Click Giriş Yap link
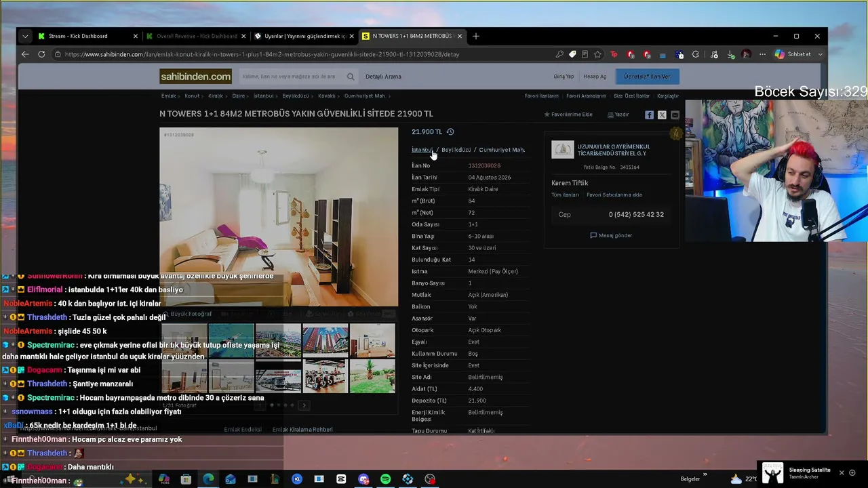 click(x=564, y=77)
